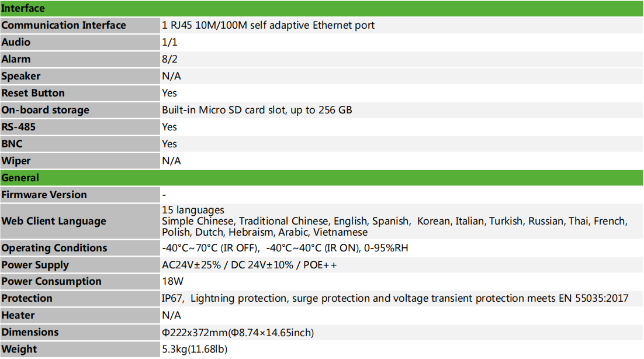Click the RJ45 Ethernet port value
644x359 pixels.
[x=268, y=25]
